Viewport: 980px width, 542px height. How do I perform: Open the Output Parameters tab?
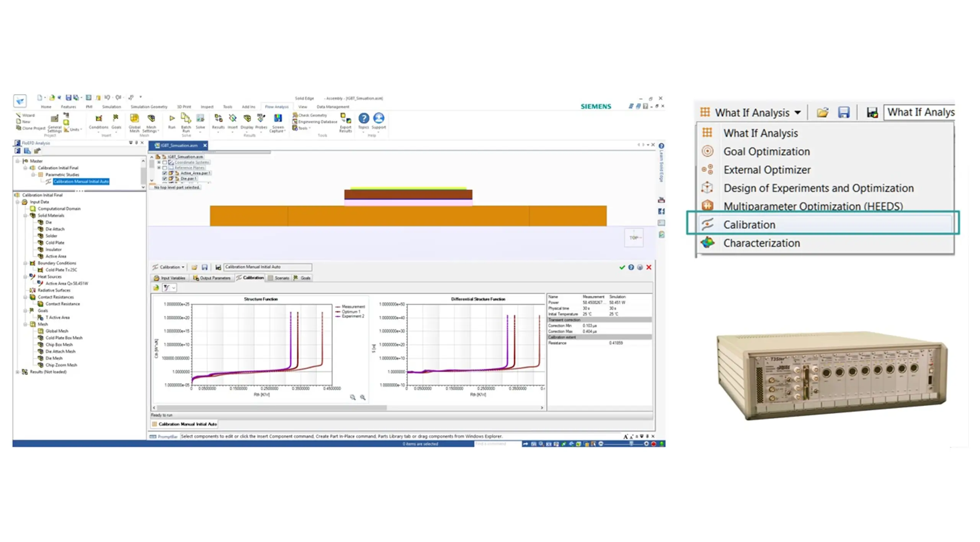tap(212, 278)
